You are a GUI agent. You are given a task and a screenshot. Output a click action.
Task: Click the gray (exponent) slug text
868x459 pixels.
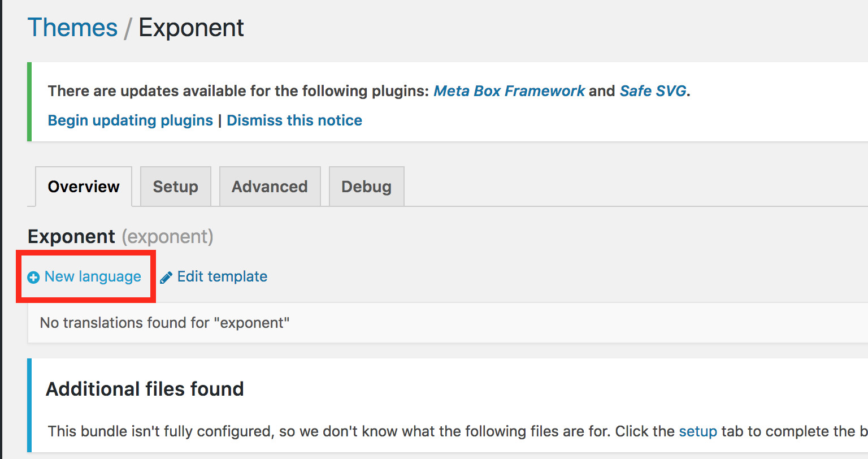coord(167,236)
